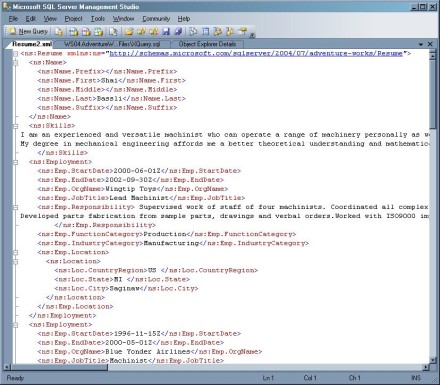
Task: Collapse the first ns:Employment element
Action: 15,162
